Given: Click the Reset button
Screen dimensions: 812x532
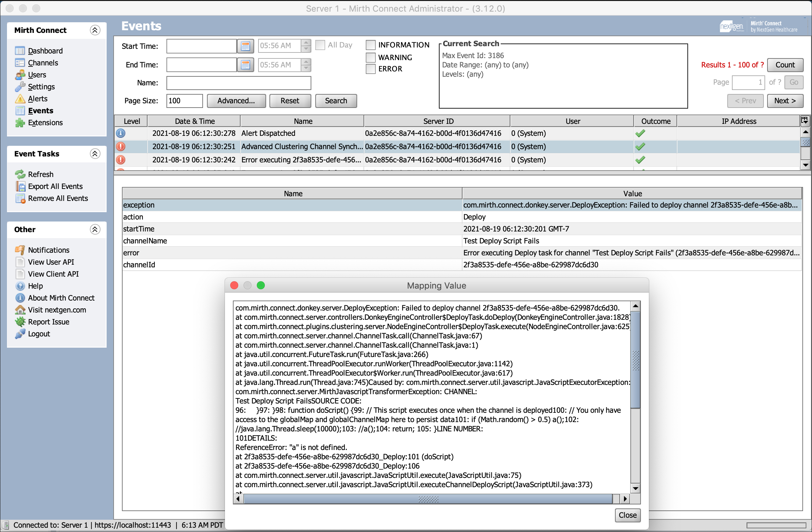Looking at the screenshot, I should (x=290, y=101).
